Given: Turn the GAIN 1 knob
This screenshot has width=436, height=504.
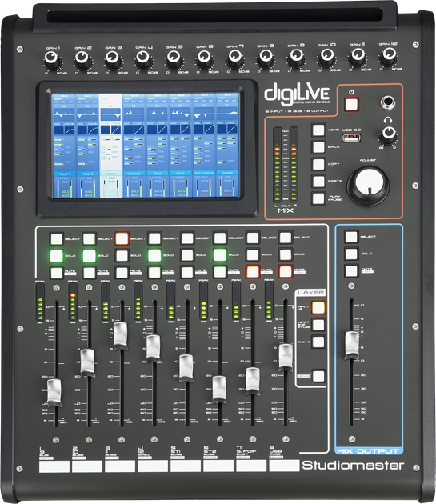Looking at the screenshot, I should (x=52, y=60).
